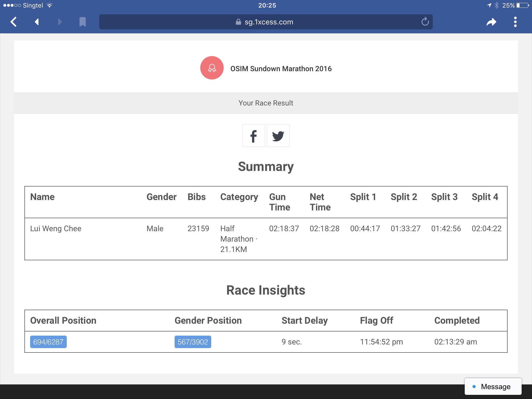This screenshot has width=532, height=399.
Task: Click the Summary heading
Action: 266,167
